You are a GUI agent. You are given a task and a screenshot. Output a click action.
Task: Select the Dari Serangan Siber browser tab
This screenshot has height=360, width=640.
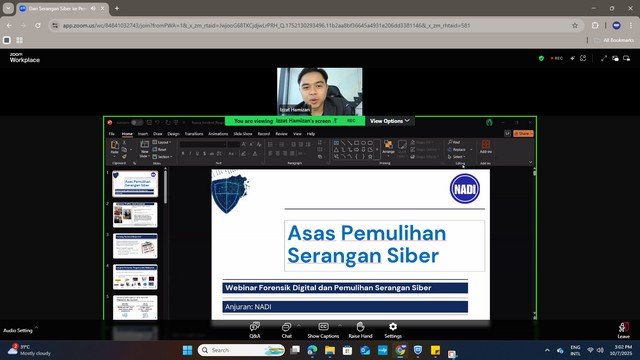click(62, 8)
